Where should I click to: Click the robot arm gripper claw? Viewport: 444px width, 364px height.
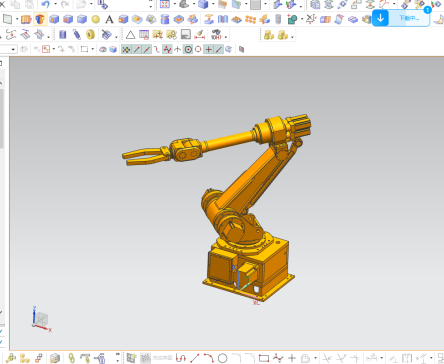click(145, 156)
